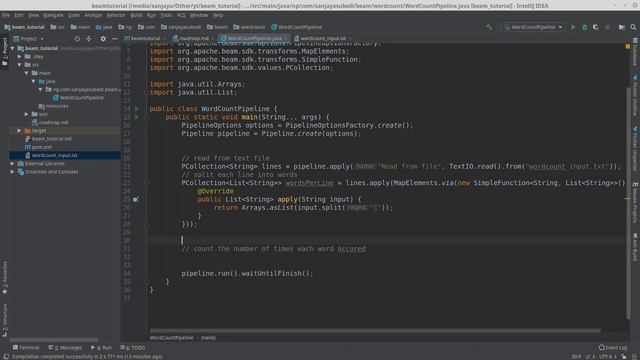Open Ant Build side panel
Image resolution: width=640 pixels, height=360 pixels.
click(x=635, y=247)
